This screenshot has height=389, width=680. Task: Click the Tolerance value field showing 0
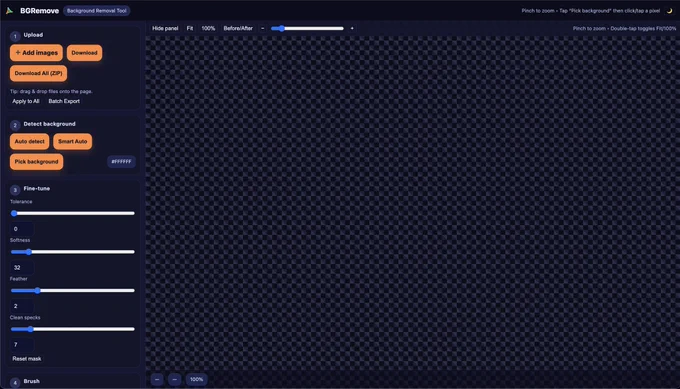point(22,229)
